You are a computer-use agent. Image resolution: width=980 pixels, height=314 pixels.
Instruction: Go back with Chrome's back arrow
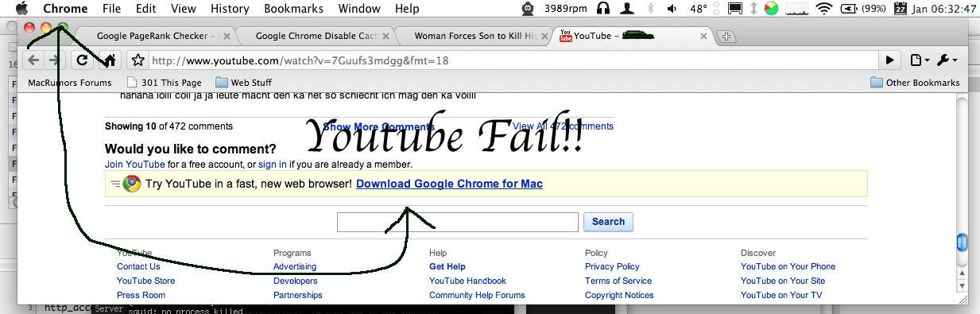pos(34,60)
